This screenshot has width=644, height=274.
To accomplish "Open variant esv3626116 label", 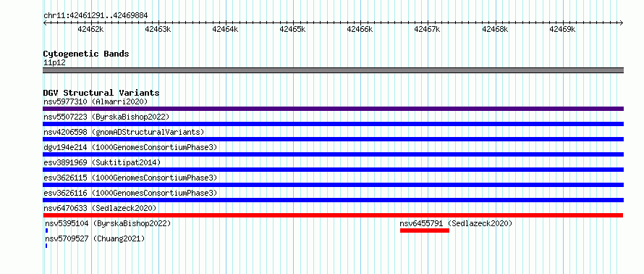I will 130,193.
